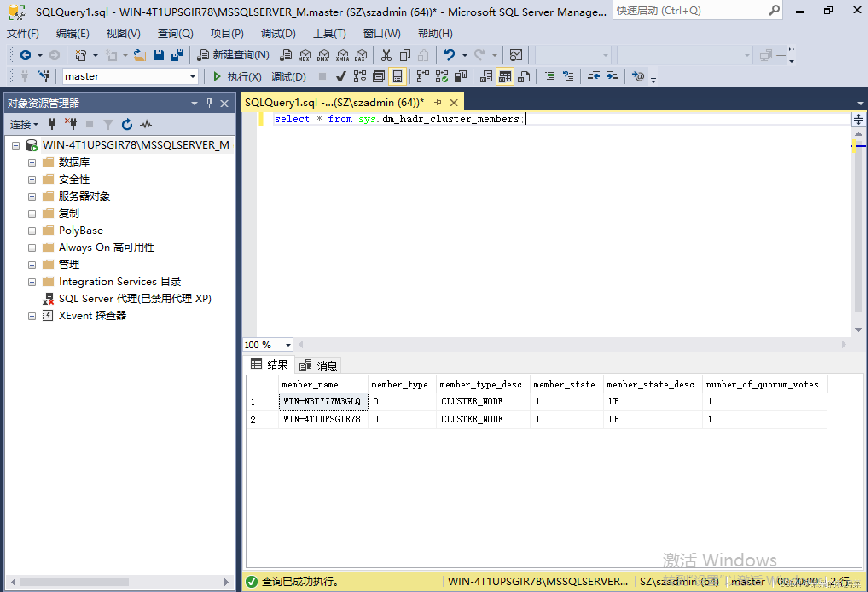Click the Parse checkmark icon
This screenshot has height=592, width=868.
[341, 77]
